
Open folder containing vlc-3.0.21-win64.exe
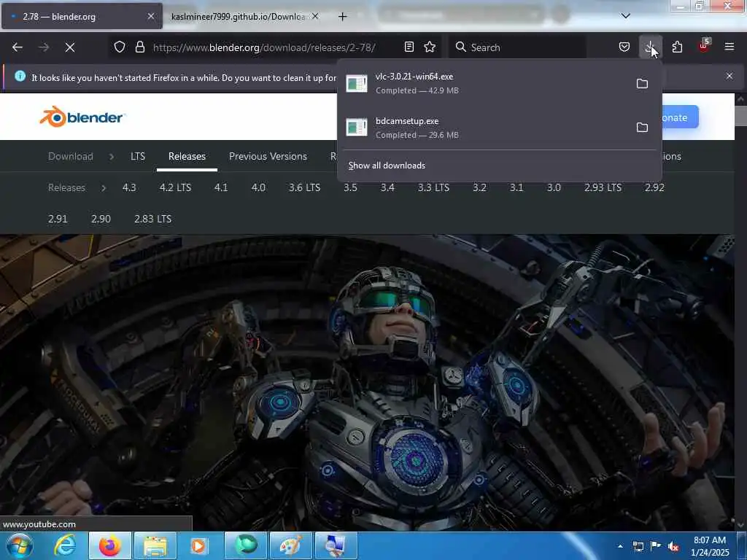coord(642,83)
